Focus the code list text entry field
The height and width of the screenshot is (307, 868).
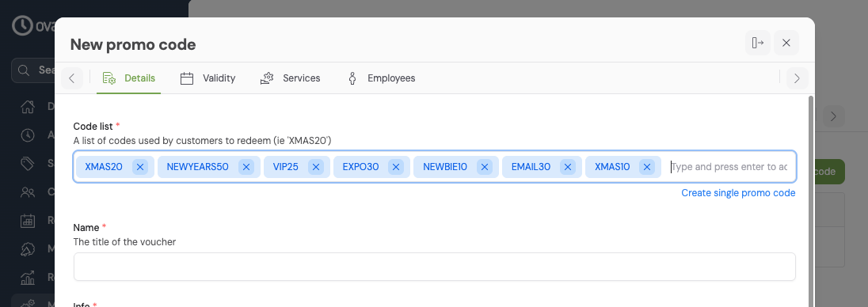tap(729, 166)
